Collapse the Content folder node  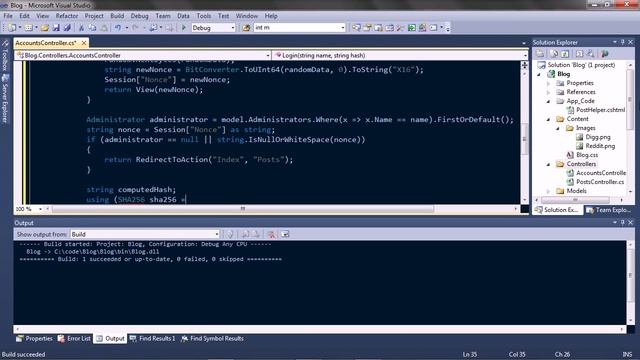tap(549, 119)
